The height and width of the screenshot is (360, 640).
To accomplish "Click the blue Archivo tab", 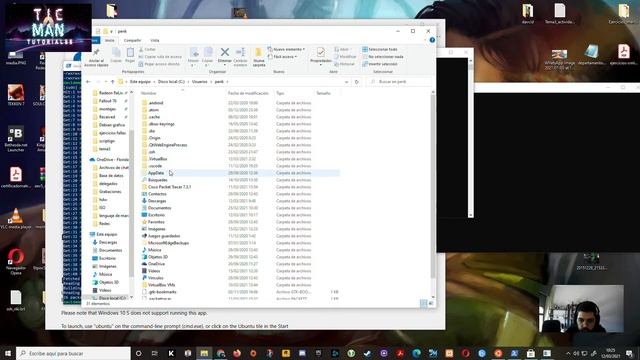I will click(x=95, y=40).
